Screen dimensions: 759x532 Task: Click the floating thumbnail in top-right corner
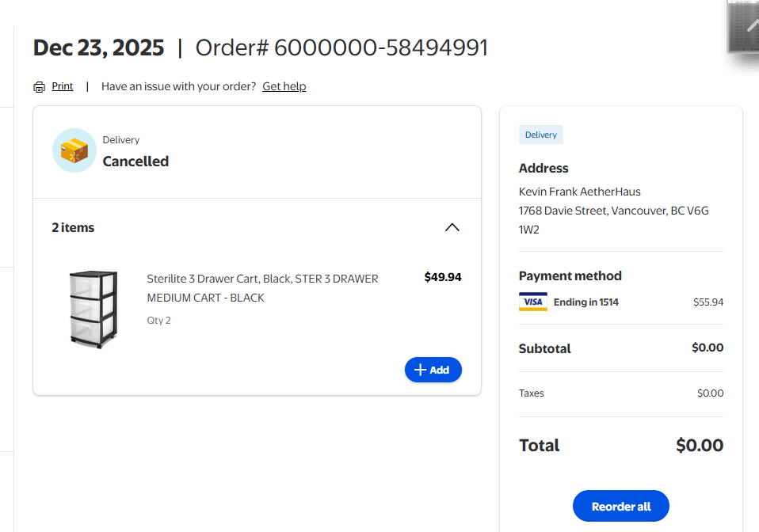(x=743, y=28)
